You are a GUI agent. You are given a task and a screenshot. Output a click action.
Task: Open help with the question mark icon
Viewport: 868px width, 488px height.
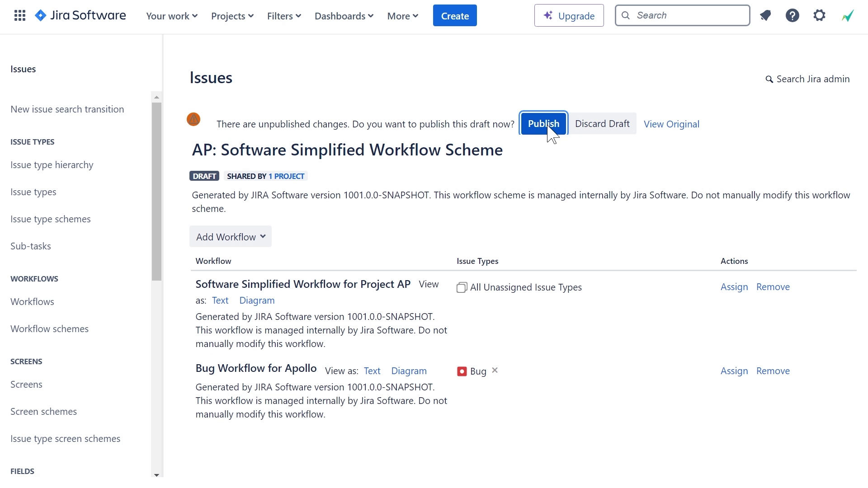coord(793,15)
